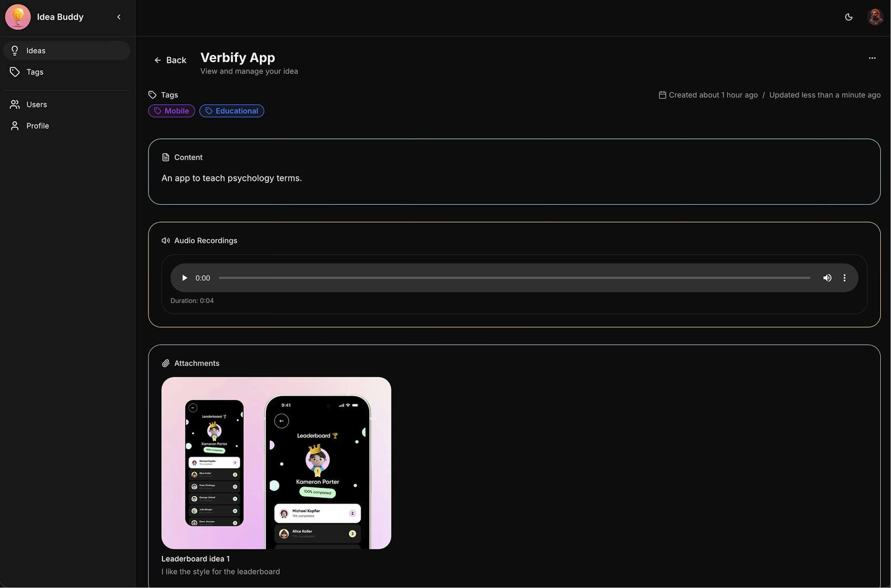Collapse the sidebar with the chevron
This screenshot has width=891, height=588.
tap(119, 17)
